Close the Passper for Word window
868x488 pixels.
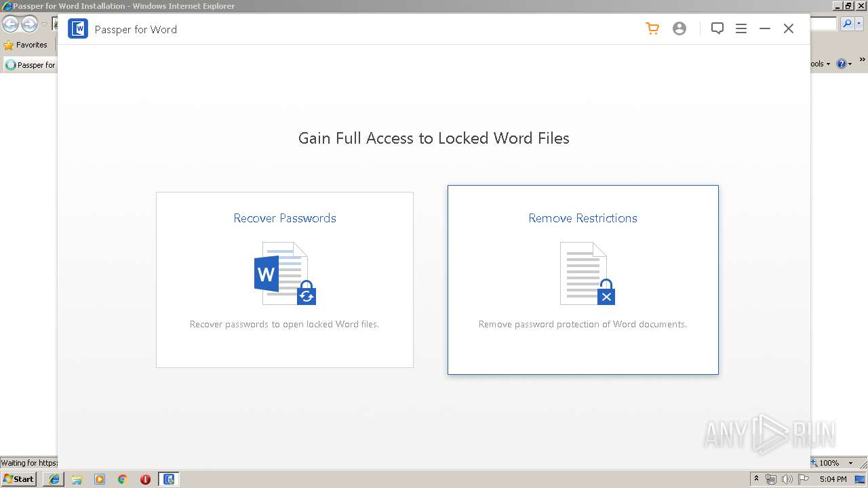pos(789,28)
